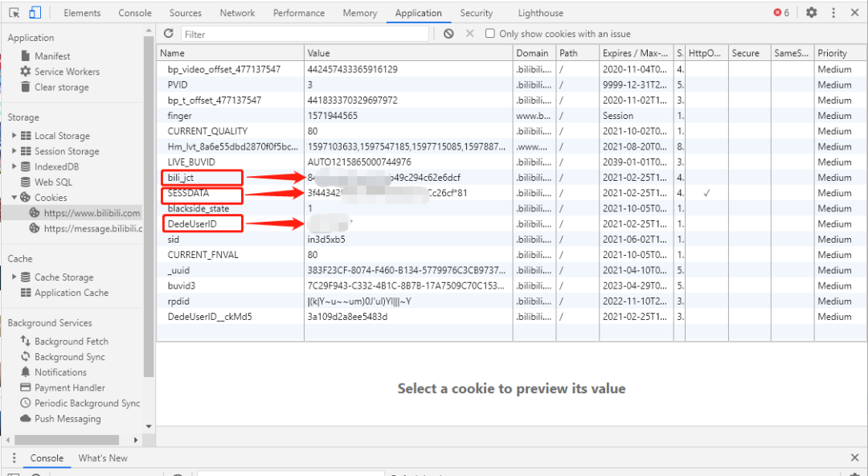Open the DevTools three-dot menu
The width and height of the screenshot is (868, 476).
point(833,12)
